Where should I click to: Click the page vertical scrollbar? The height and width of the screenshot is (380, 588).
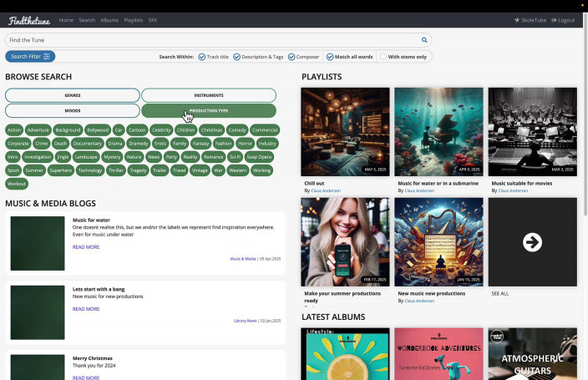click(x=585, y=114)
